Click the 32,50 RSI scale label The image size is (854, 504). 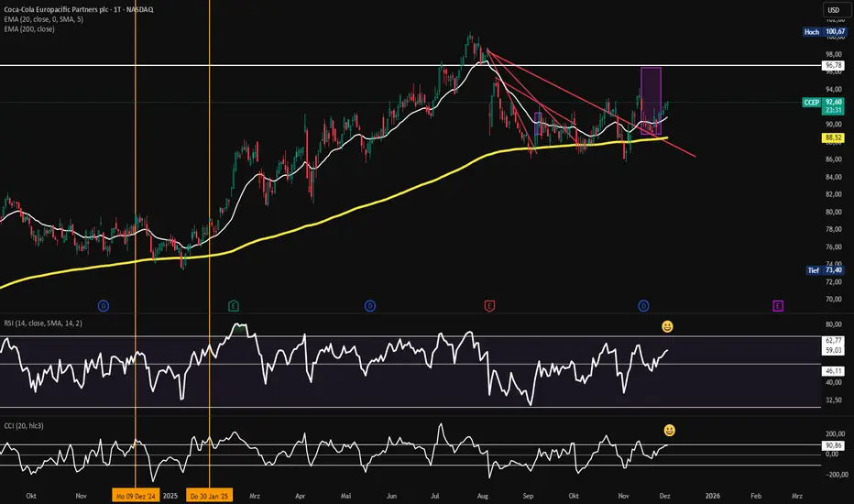coord(834,400)
